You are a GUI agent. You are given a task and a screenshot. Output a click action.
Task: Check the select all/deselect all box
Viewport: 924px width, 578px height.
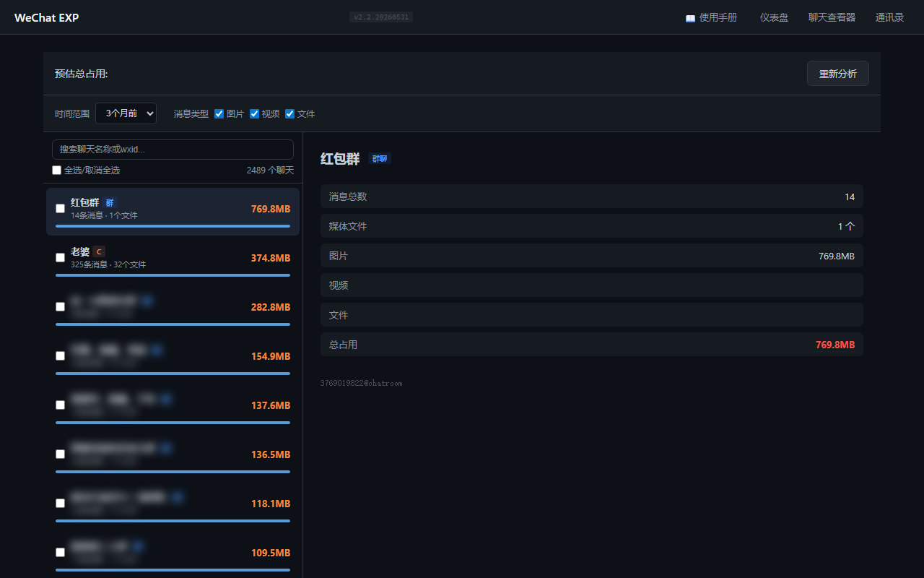[x=56, y=171]
